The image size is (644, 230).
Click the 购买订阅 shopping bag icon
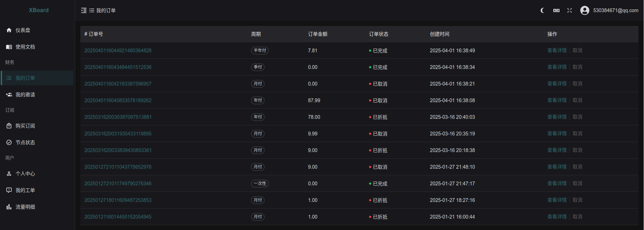click(9, 126)
